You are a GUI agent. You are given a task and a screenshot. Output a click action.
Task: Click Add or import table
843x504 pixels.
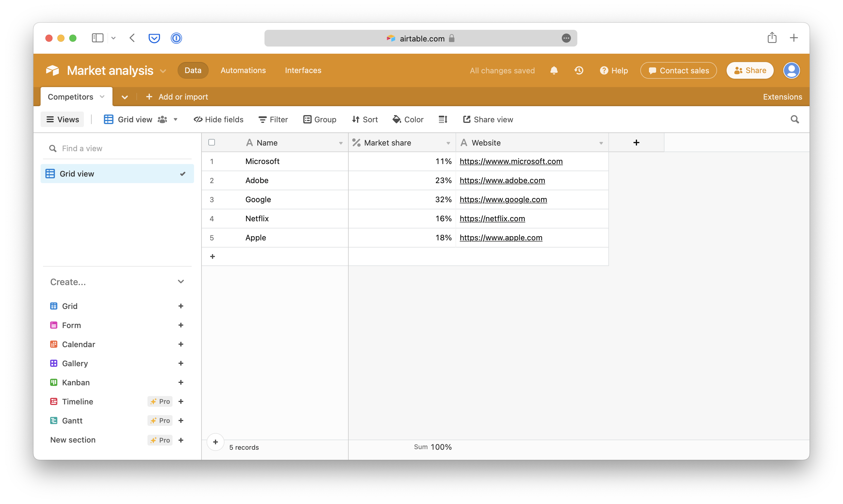pyautogui.click(x=177, y=97)
